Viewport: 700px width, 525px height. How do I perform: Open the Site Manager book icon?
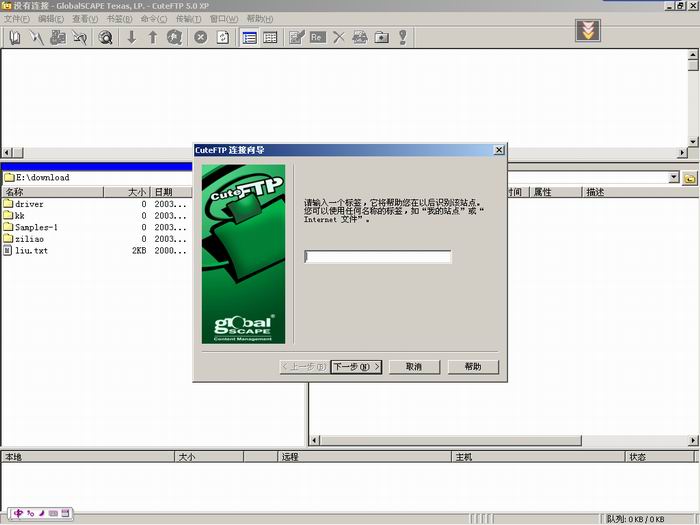(15, 38)
